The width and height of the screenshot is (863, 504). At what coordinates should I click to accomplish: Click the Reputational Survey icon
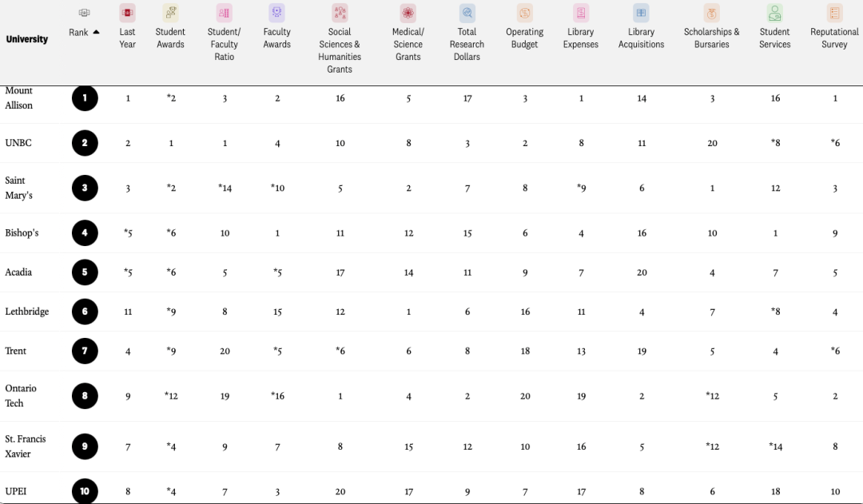point(835,13)
